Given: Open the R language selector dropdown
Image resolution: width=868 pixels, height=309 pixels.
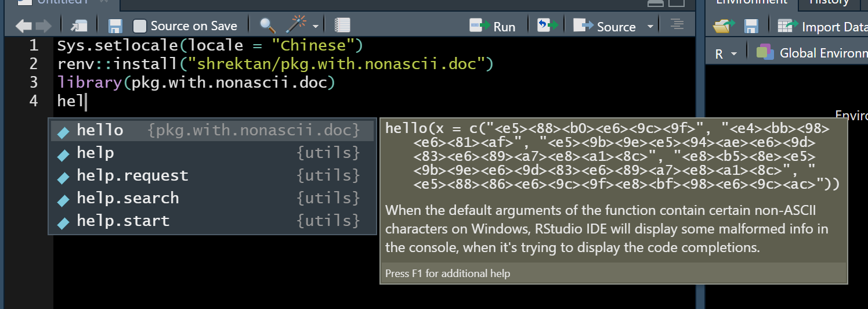Looking at the screenshot, I should [x=725, y=53].
